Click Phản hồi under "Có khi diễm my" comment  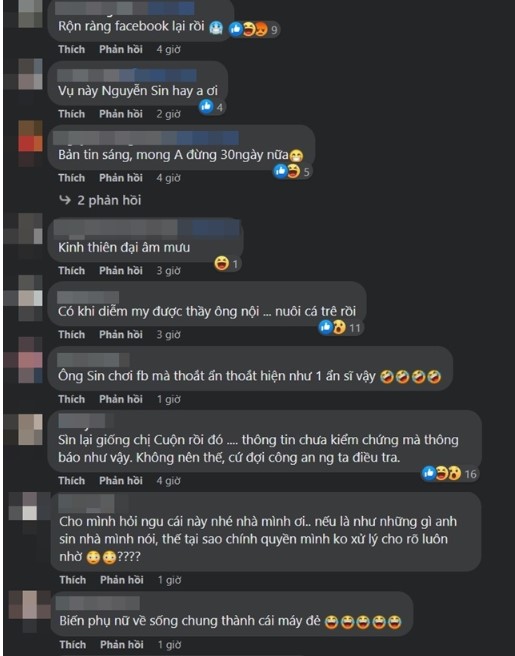(121, 335)
